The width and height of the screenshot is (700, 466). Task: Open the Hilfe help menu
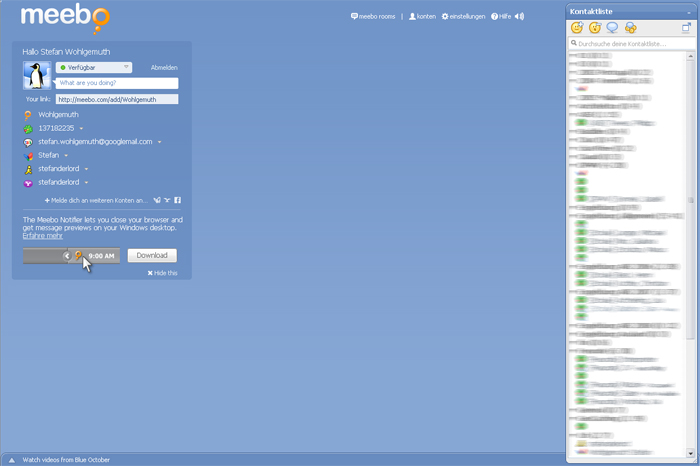pyautogui.click(x=501, y=17)
